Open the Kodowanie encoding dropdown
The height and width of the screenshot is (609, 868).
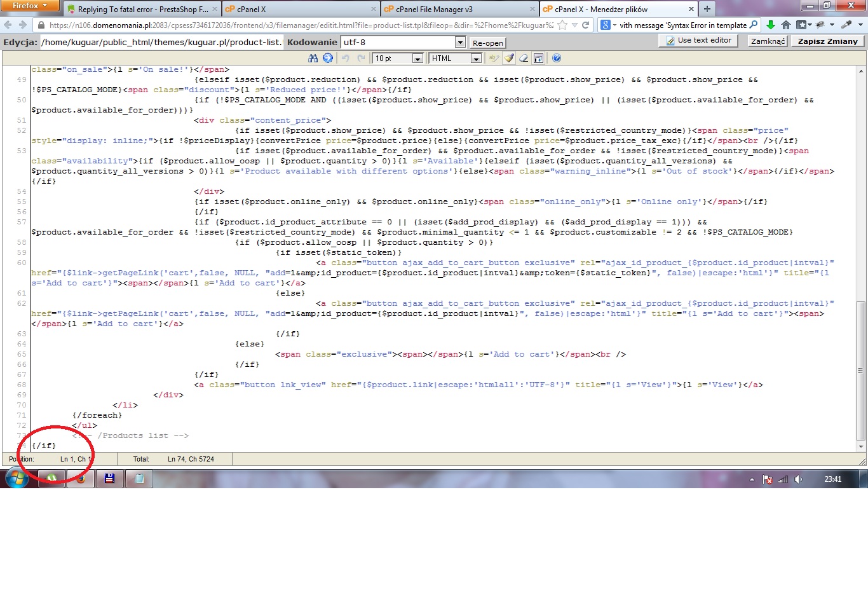pos(460,42)
